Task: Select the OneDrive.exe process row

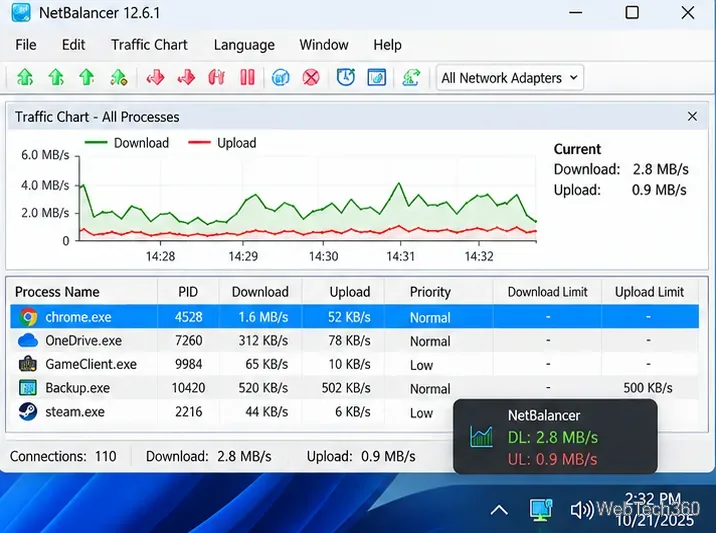Action: (x=354, y=340)
